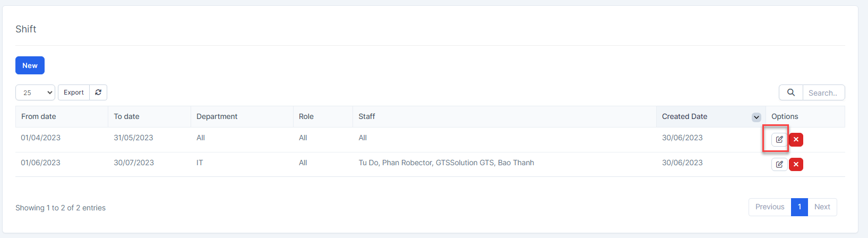The image size is (868, 238).
Task: Open the page length dropdown
Action: 35,92
